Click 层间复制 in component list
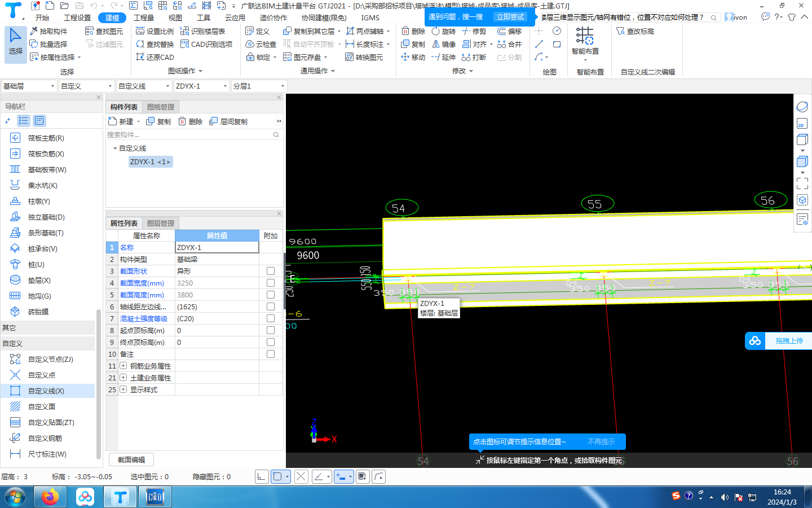Screen dimensions: 812x508 (x=228, y=121)
